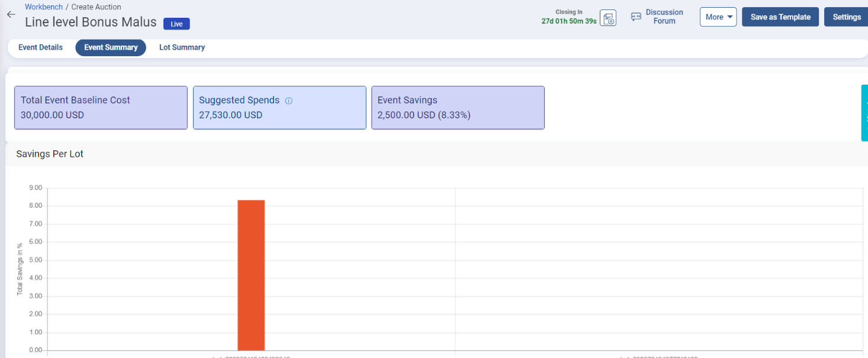Click the Discussion Forum chat bubble icon

(x=636, y=17)
